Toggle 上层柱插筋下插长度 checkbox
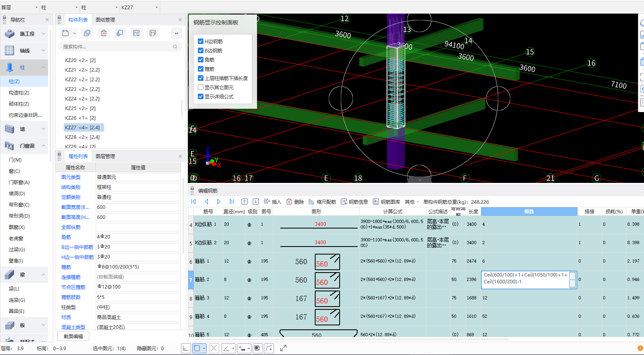 201,78
